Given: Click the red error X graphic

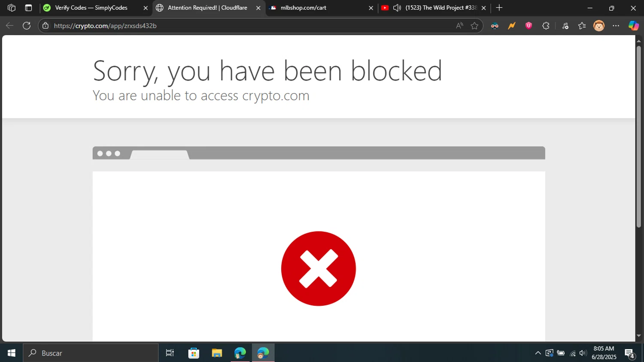Looking at the screenshot, I should 319,268.
